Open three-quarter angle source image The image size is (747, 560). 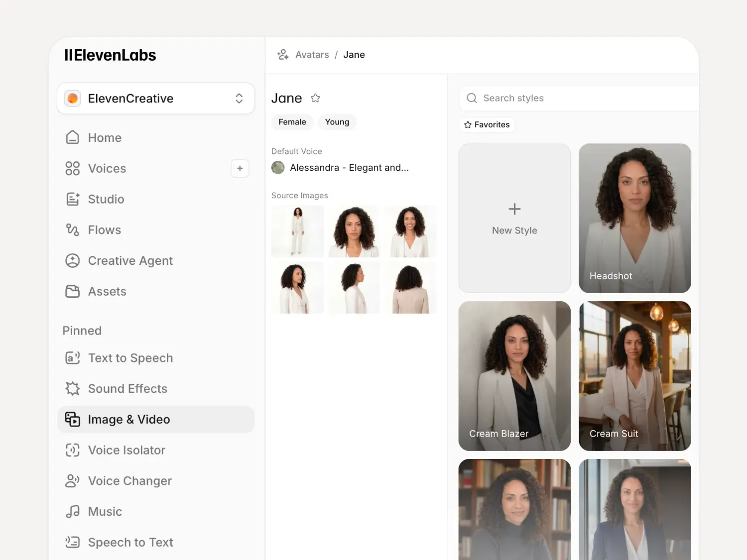(x=297, y=288)
